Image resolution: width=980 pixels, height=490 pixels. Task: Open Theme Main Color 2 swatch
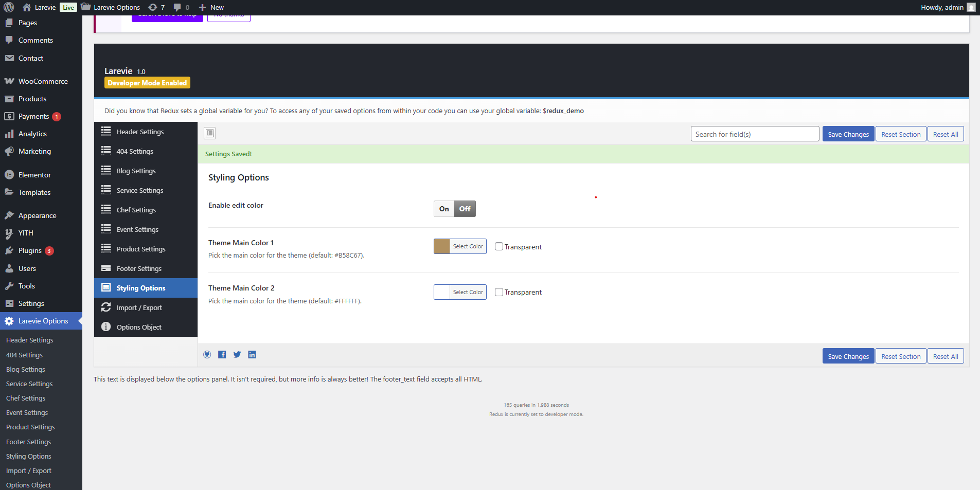point(442,292)
